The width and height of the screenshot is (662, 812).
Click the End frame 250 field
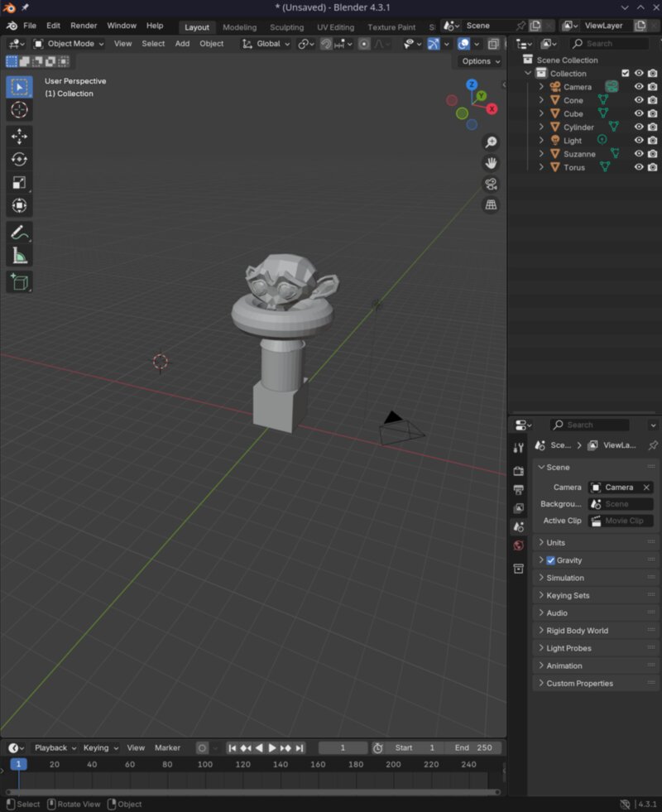point(473,747)
